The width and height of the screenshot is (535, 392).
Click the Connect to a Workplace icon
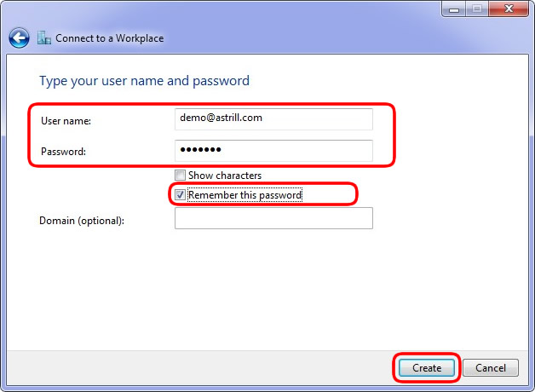pos(44,38)
